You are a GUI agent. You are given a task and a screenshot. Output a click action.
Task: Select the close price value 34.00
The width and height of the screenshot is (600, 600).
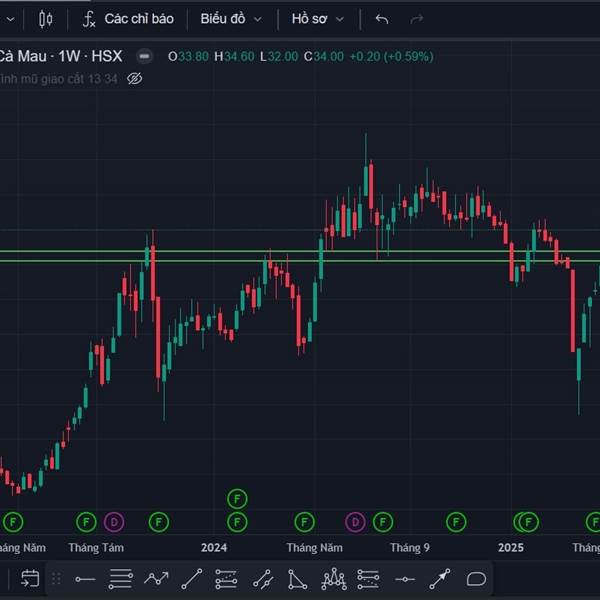329,57
